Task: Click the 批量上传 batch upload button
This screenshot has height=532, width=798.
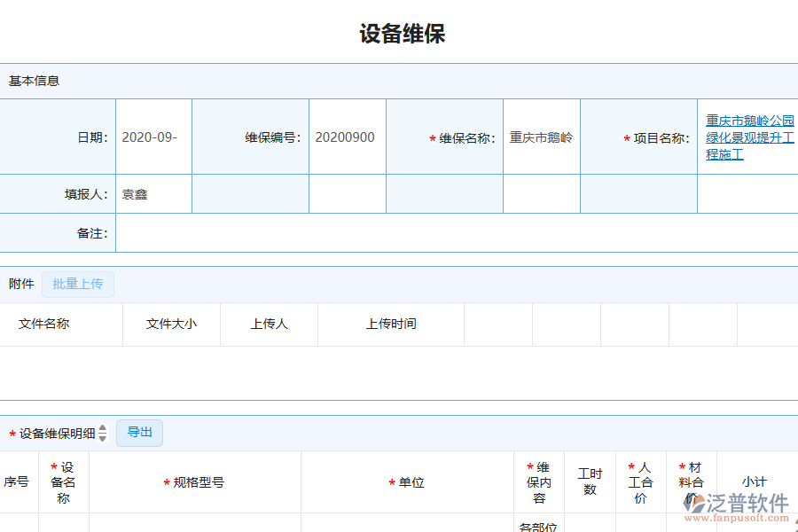Action: point(78,284)
